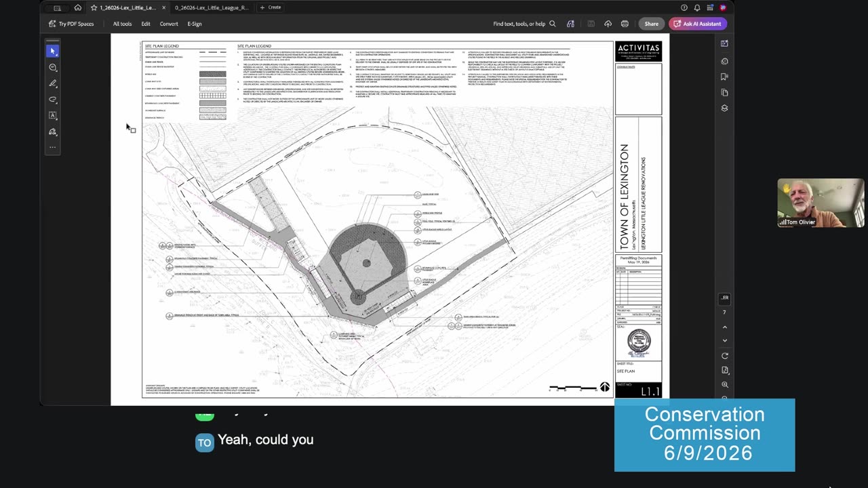Open the link sharing icon in toolbar
Image resolution: width=868 pixels, height=488 pixels.
click(570, 24)
